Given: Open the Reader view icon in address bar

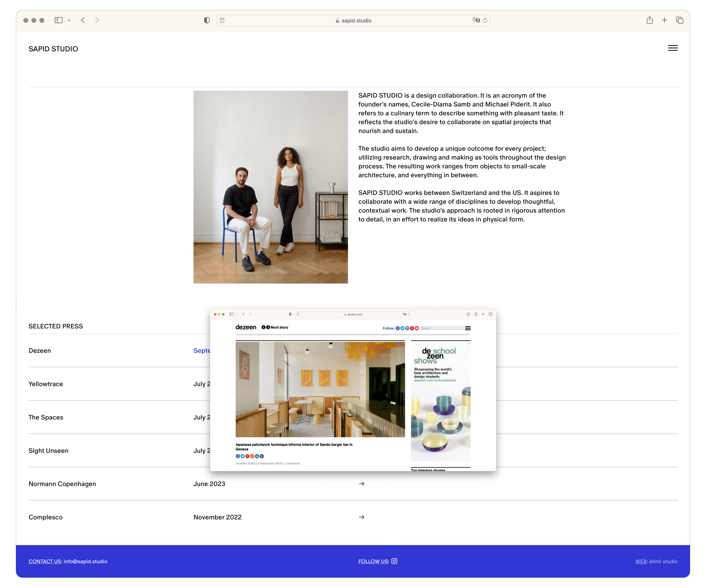Looking at the screenshot, I should (x=222, y=21).
